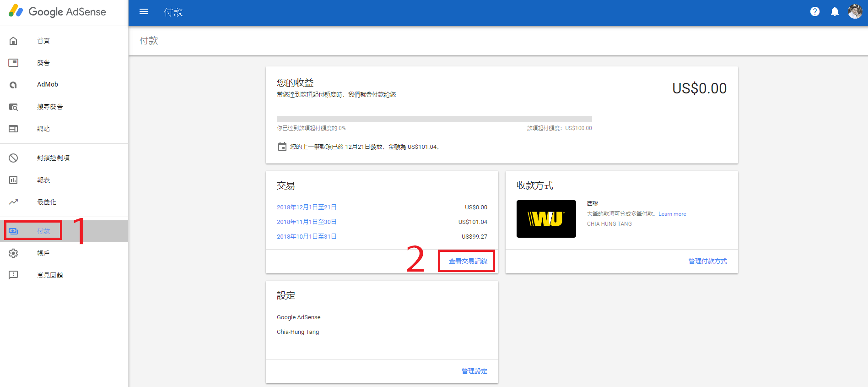The height and width of the screenshot is (387, 868).
Task: Click the 付款 payments icon in sidebar
Action: click(13, 231)
